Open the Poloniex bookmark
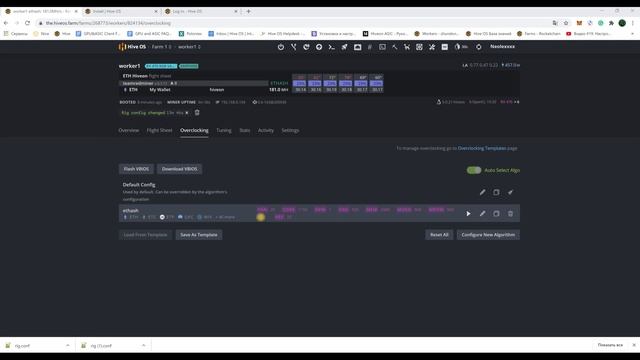 (190, 34)
